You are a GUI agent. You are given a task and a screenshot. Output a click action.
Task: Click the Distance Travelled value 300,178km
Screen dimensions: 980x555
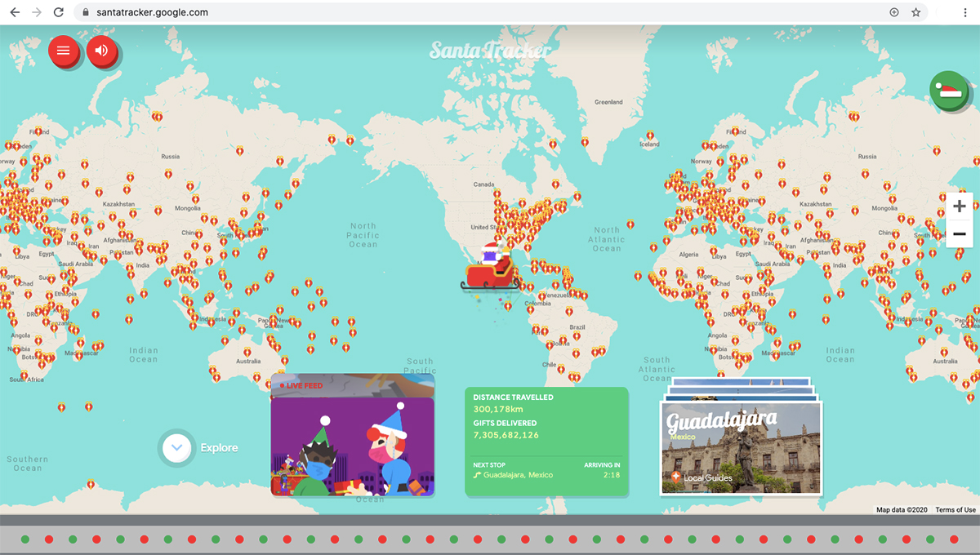click(498, 409)
